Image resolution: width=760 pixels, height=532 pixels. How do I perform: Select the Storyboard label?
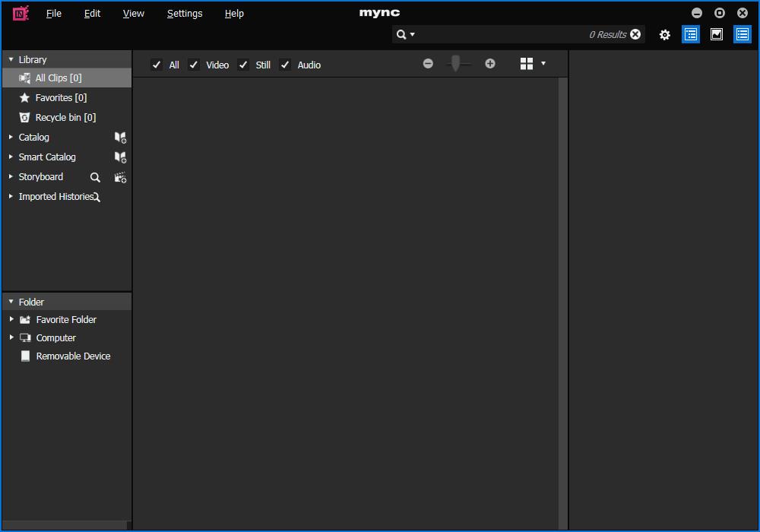[41, 177]
